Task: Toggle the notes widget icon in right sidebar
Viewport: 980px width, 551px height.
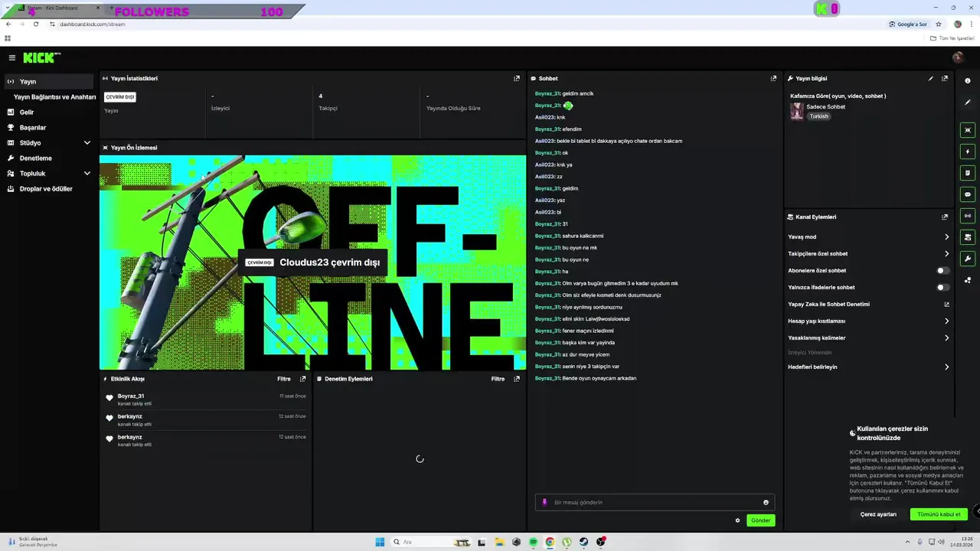Action: click(x=968, y=173)
